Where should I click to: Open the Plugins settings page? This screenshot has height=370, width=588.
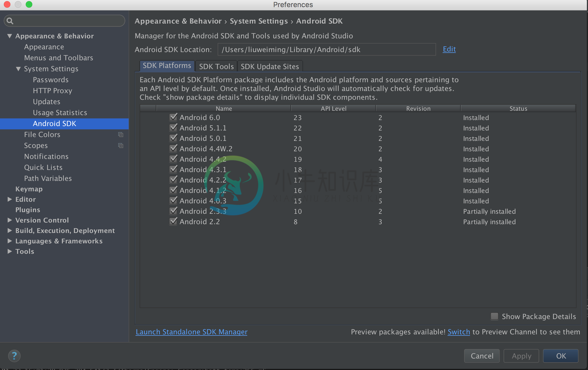(x=28, y=210)
